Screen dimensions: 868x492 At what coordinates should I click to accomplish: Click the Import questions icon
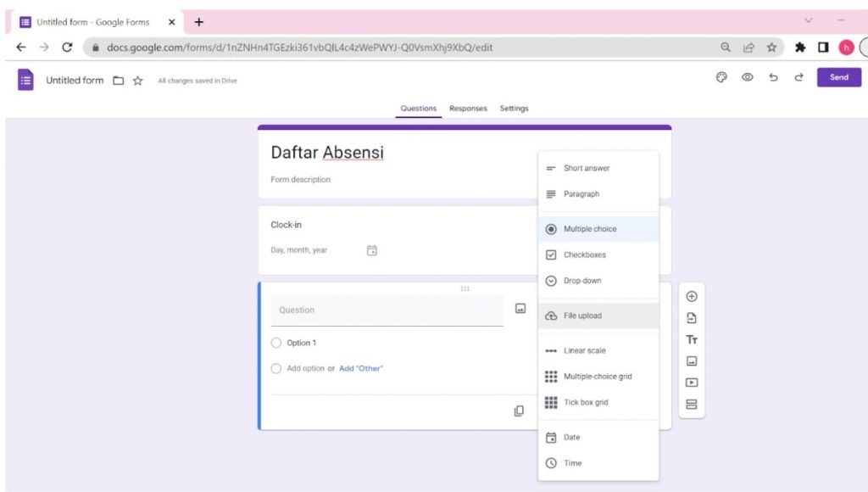692,317
